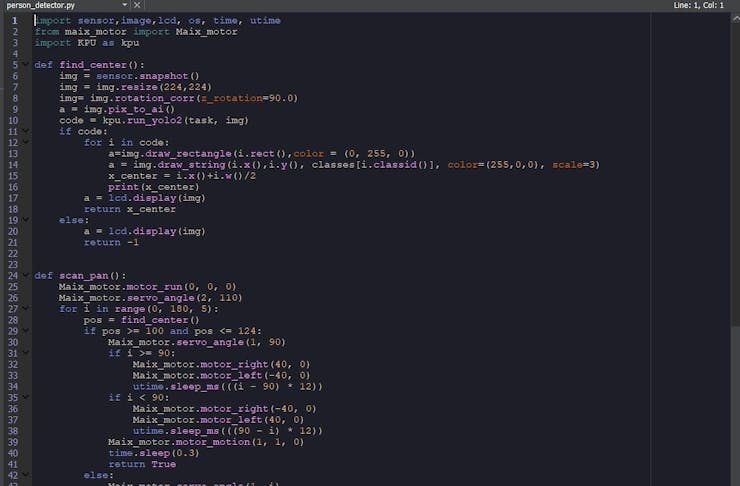
Task: Click 'time.sleep(0.3)' on line 40
Action: pos(154,453)
